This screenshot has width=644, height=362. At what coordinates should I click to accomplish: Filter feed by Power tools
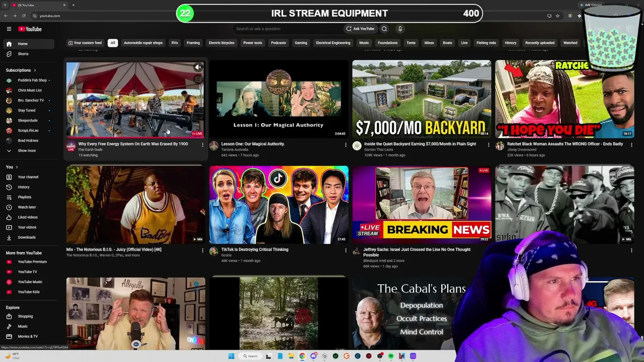pyautogui.click(x=253, y=43)
